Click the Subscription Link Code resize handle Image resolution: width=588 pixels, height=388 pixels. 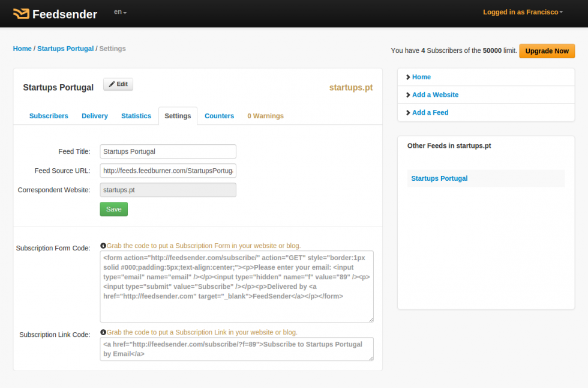(371, 359)
